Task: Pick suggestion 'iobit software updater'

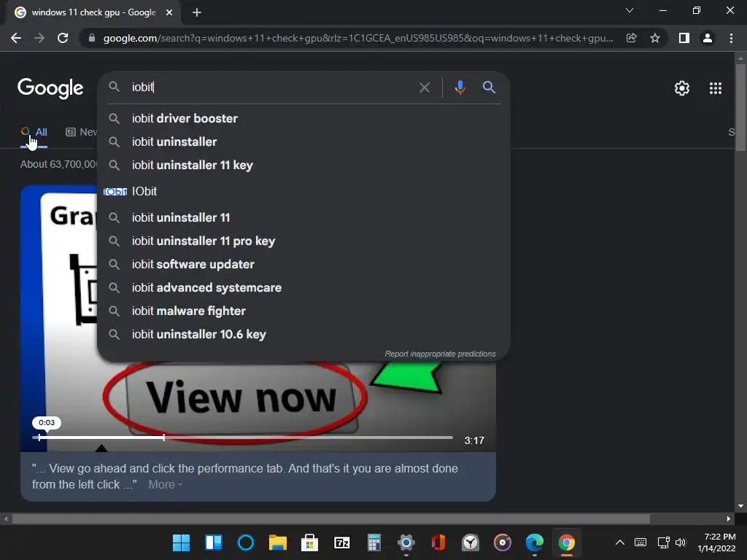Action: click(x=303, y=264)
